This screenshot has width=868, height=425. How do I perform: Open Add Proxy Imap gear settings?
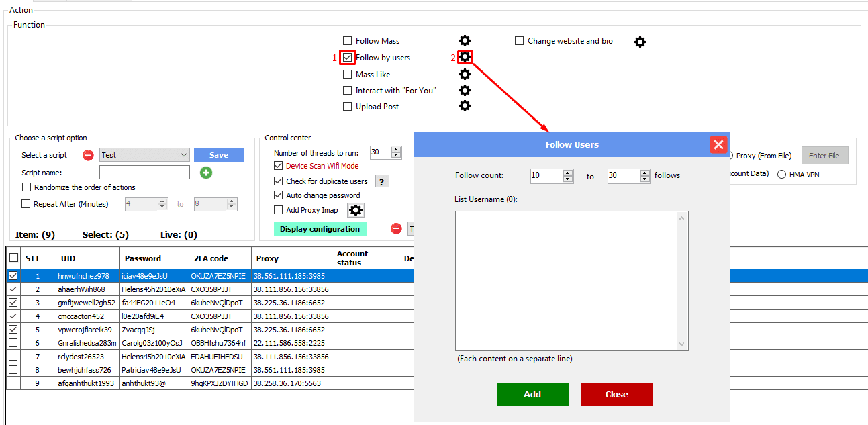355,210
